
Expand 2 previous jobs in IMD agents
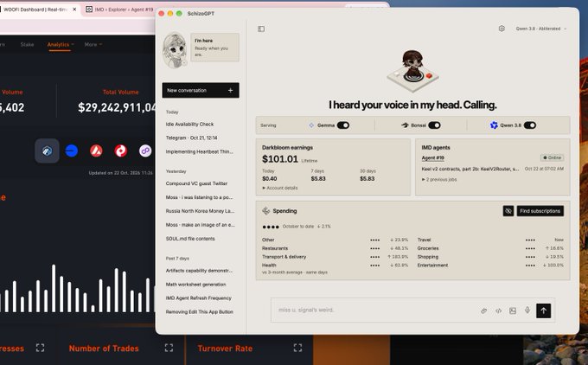coord(439,180)
